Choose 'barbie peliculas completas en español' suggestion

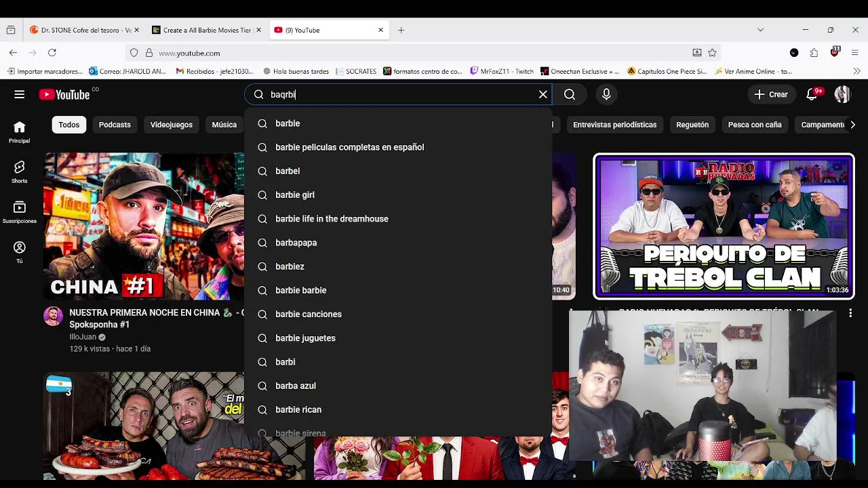pos(398,147)
